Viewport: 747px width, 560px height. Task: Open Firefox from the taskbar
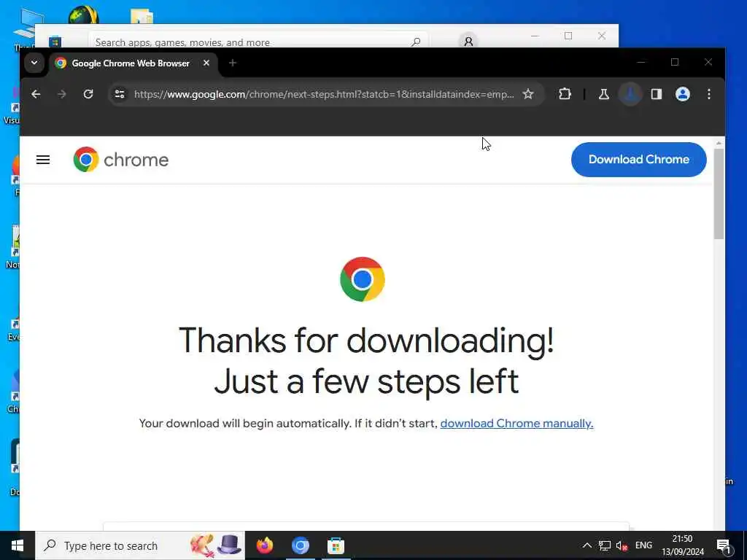[265, 545]
